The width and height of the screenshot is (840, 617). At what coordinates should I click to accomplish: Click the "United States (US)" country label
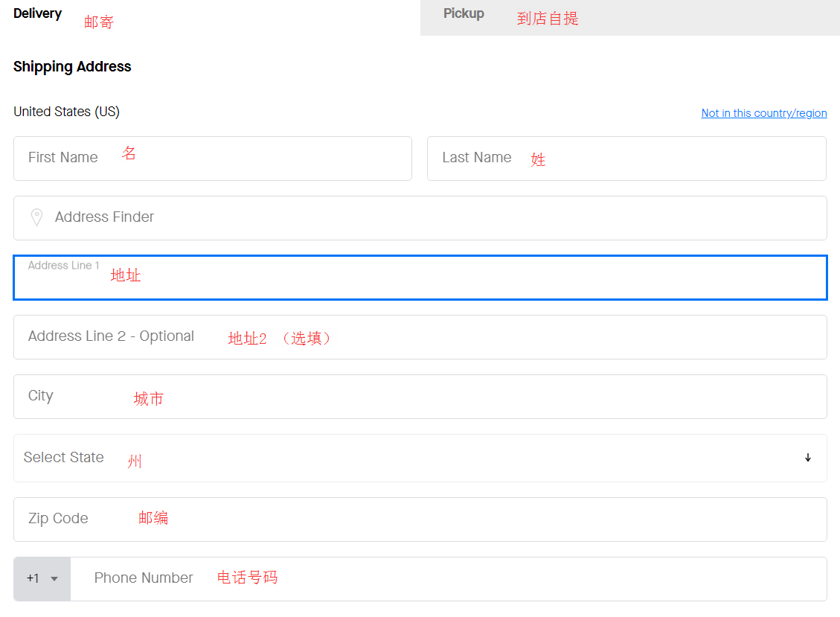66,111
